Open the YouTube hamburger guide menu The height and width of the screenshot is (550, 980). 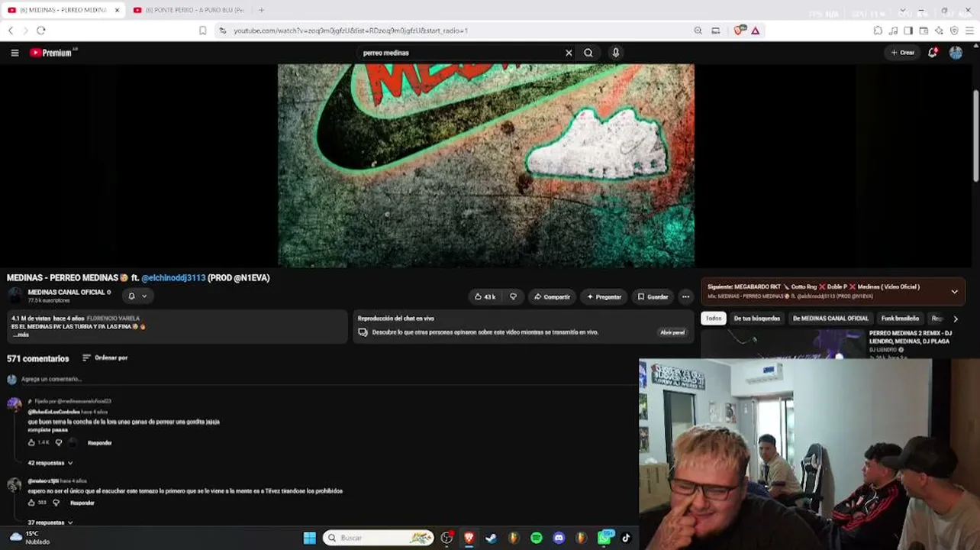(15, 53)
